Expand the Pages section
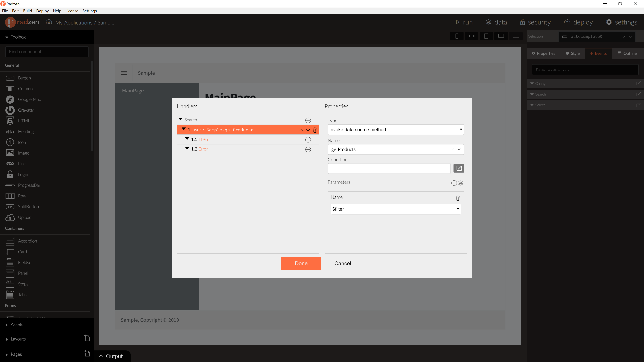Image resolution: width=644 pixels, height=362 pixels. coord(7,354)
